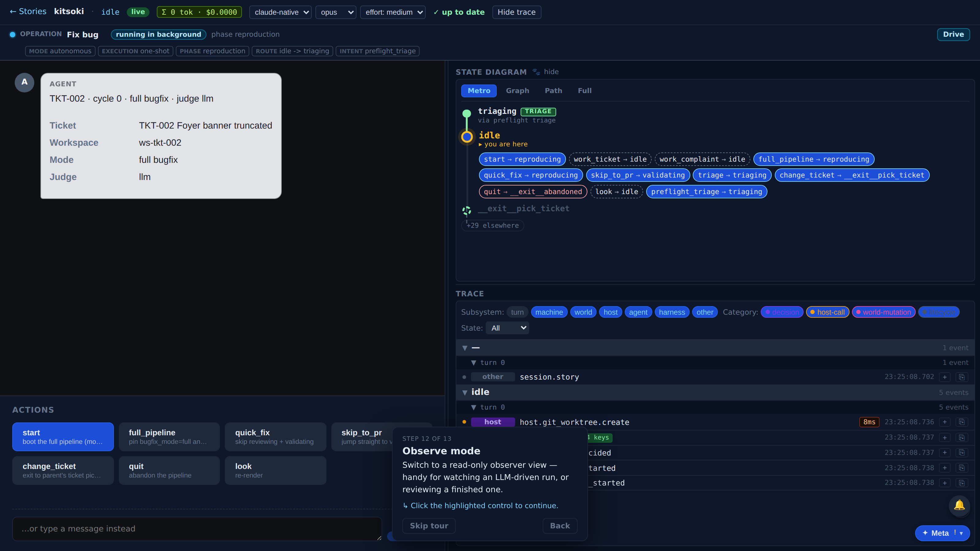Open the State 'All' filter dropdown
The height and width of the screenshot is (551, 980).
point(507,328)
